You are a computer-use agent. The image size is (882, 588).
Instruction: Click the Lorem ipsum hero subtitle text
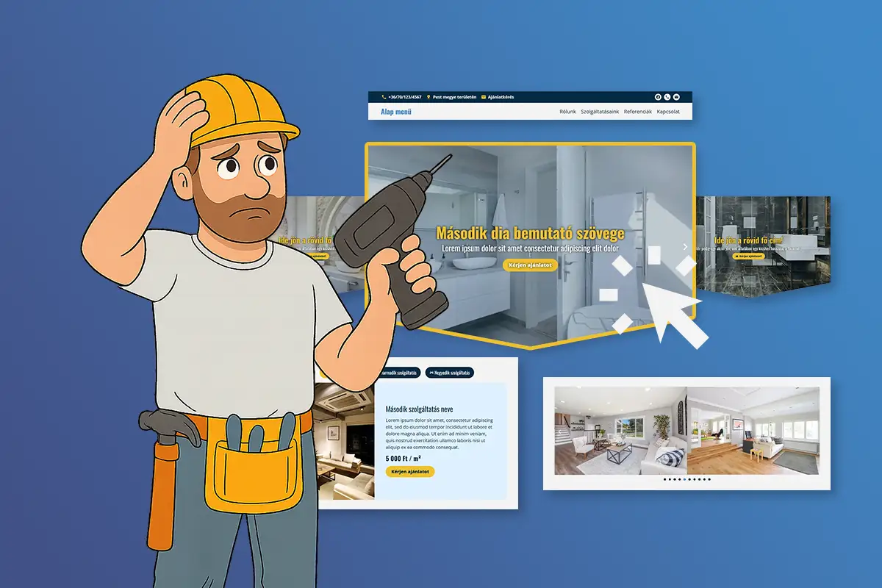[x=530, y=250]
